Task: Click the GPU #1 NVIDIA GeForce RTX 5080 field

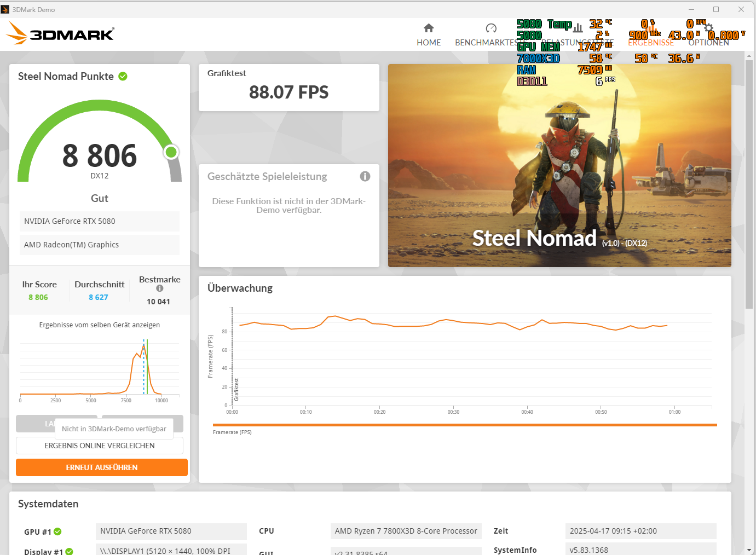Action: tap(171, 531)
